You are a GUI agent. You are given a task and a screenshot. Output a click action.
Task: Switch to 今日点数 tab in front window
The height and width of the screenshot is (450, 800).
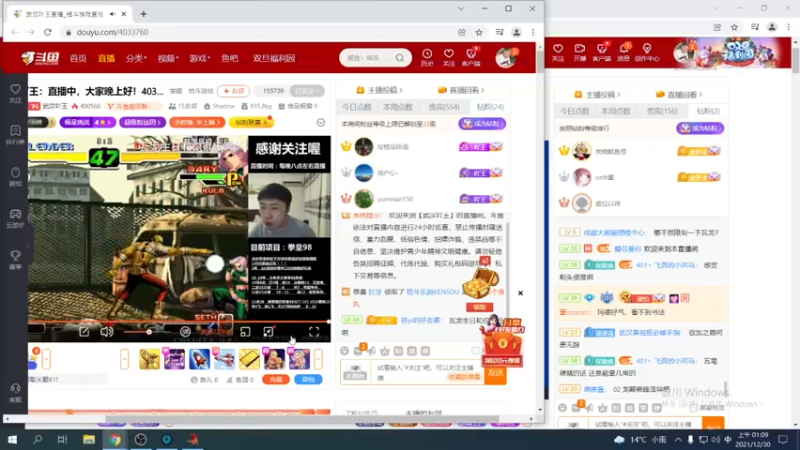pos(357,107)
